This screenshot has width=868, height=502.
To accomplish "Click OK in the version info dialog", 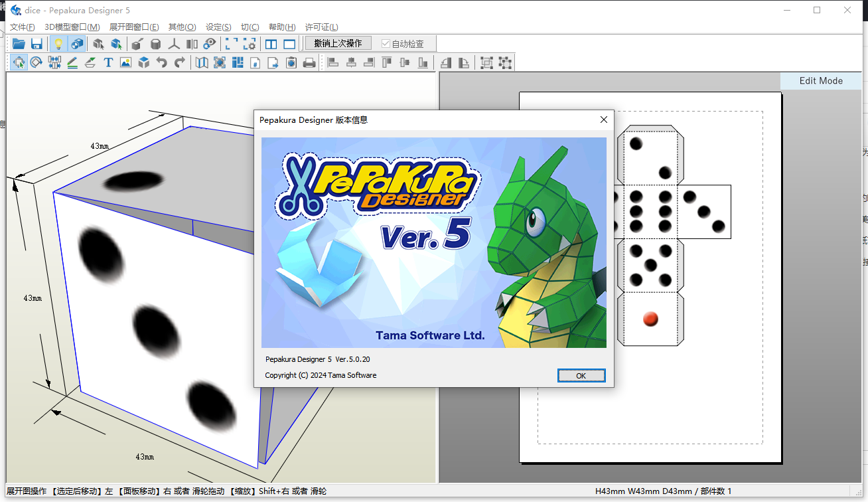I will click(x=581, y=376).
